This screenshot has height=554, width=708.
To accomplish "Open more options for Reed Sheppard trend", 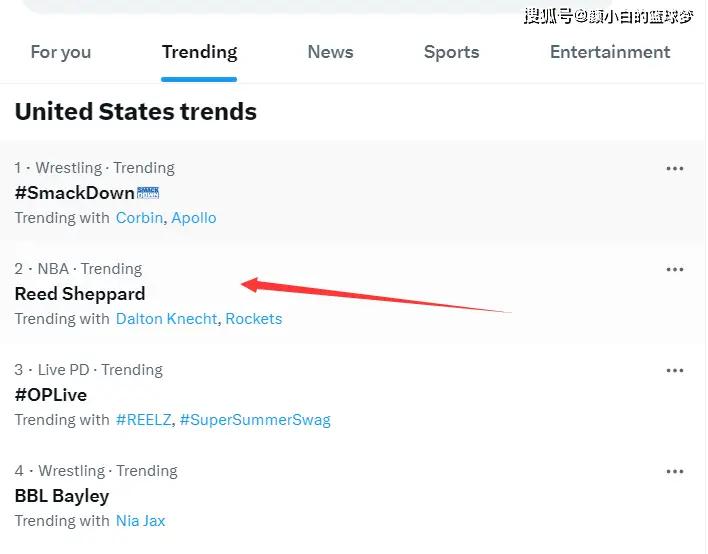I will [675, 270].
